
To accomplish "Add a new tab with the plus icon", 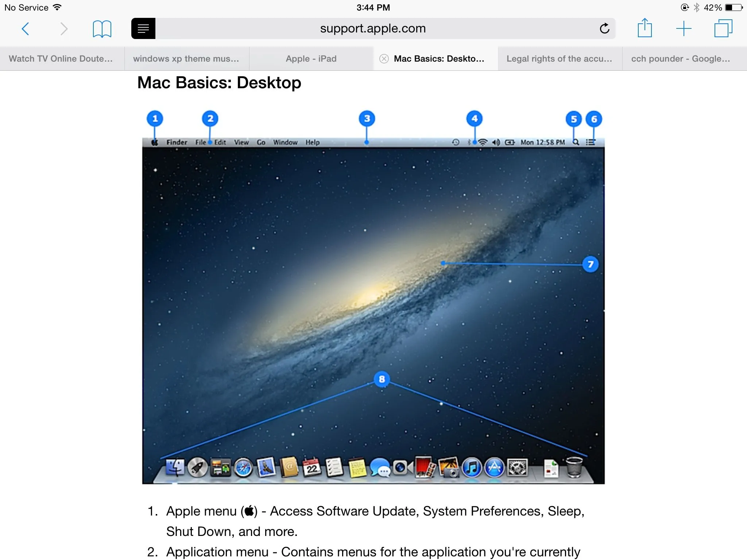I will [684, 28].
